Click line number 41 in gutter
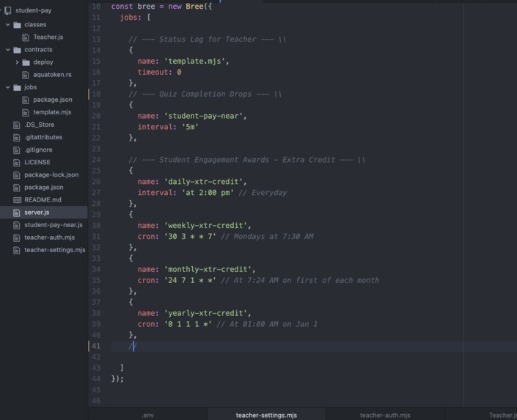 [96, 346]
